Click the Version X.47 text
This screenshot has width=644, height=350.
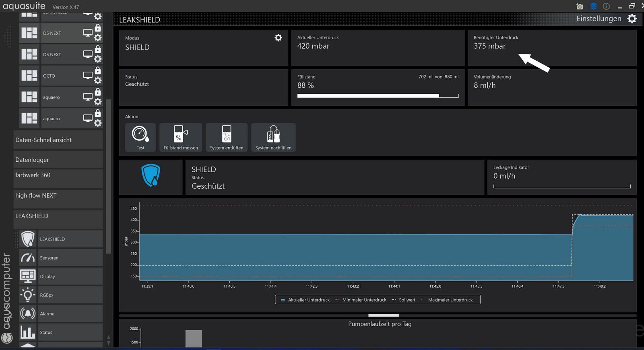[66, 7]
